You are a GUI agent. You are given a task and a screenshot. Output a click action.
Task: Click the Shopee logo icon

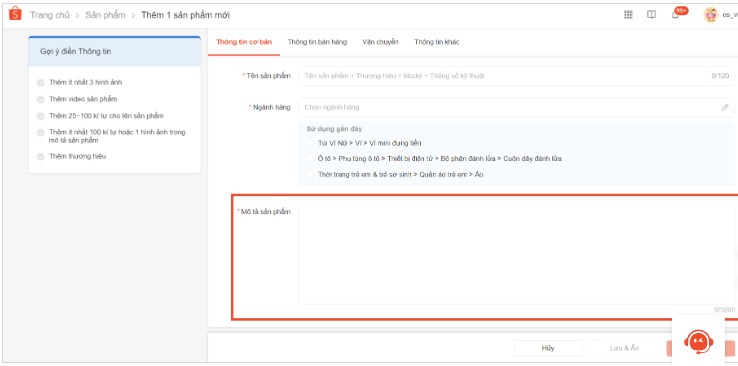(15, 14)
